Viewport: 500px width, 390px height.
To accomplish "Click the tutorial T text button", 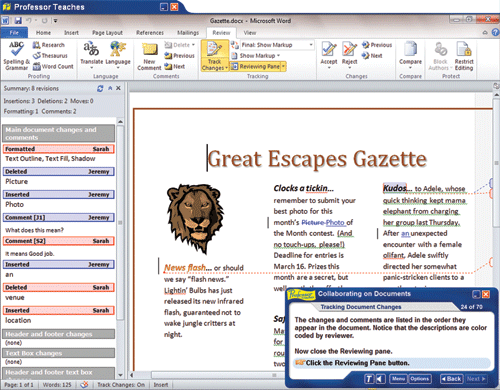I will (369, 379).
